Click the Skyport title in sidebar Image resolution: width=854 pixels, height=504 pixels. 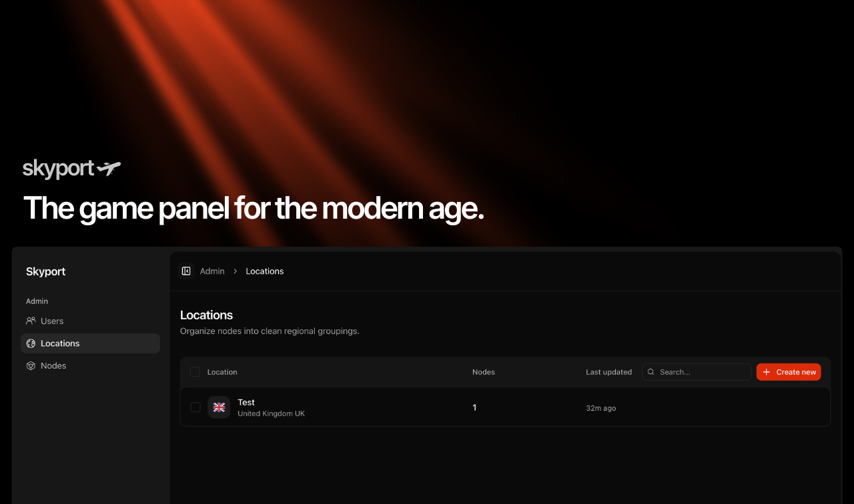[x=46, y=271]
